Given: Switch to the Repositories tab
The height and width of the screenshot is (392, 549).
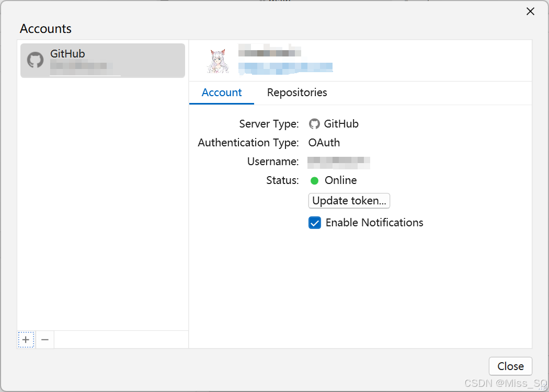Looking at the screenshot, I should tap(297, 93).
